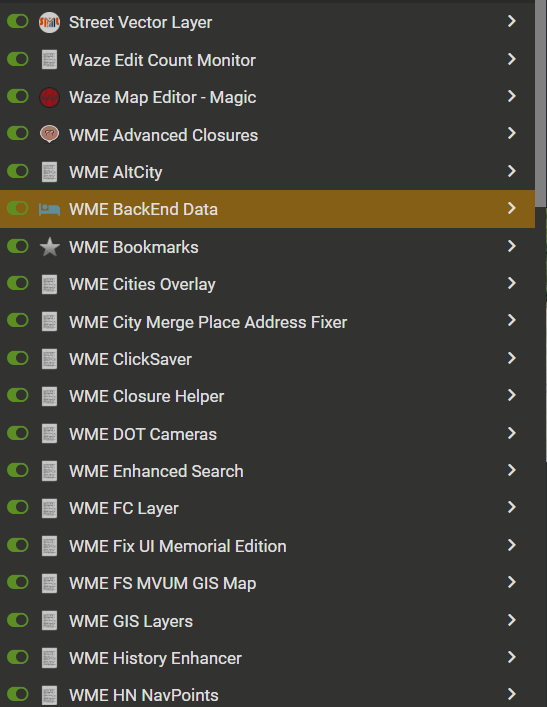The height and width of the screenshot is (707, 547).
Task: Expand Street Vector Layer submenu arrow
Action: [x=511, y=21]
